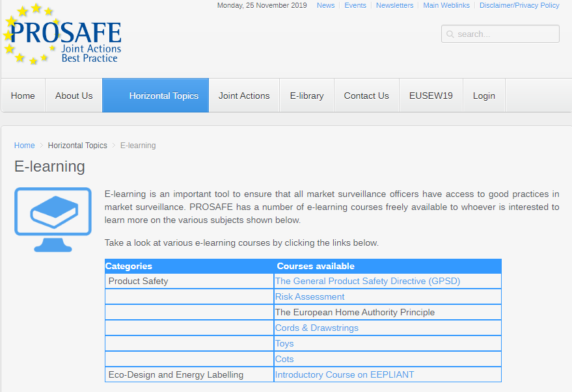
Task: Click the PROSAFE logo
Action: [x=62, y=34]
